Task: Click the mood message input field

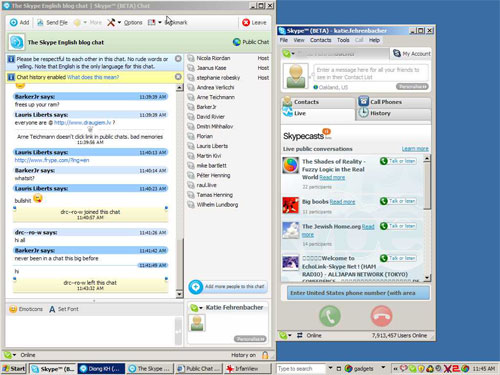Action: [370, 73]
